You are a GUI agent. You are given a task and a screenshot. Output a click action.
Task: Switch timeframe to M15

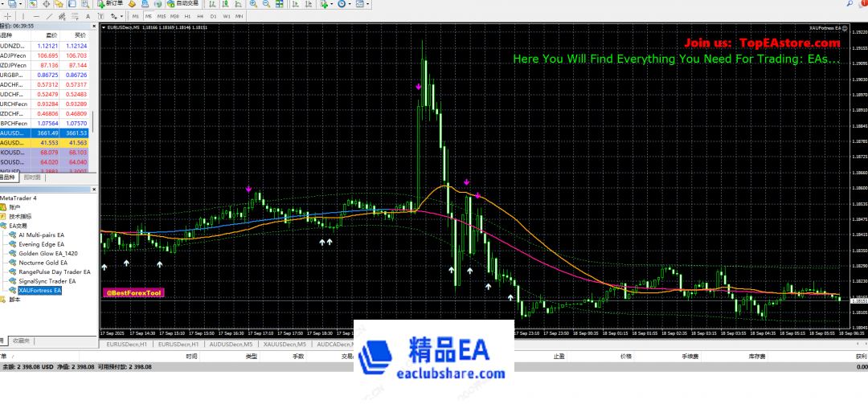point(162,17)
